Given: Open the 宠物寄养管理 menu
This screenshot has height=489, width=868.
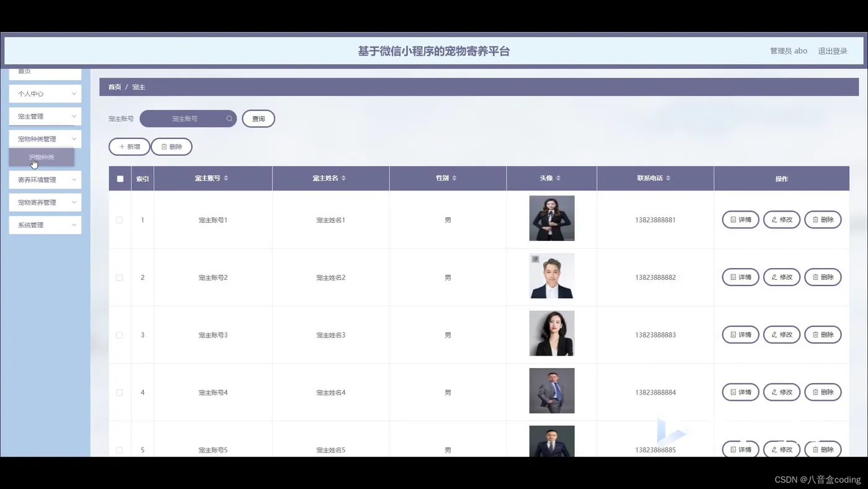Looking at the screenshot, I should pos(45,202).
